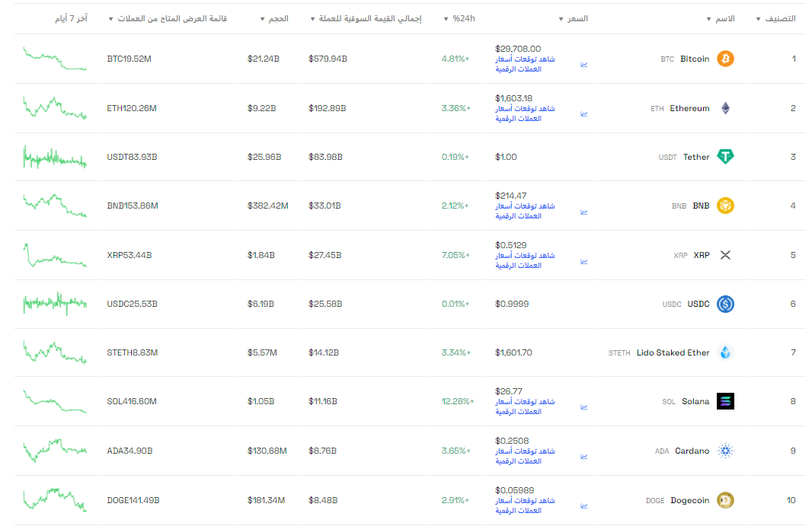Viewport: 812px width, 526px height.
Task: Open the 24h% column sort dropdown
Action: click(x=444, y=18)
